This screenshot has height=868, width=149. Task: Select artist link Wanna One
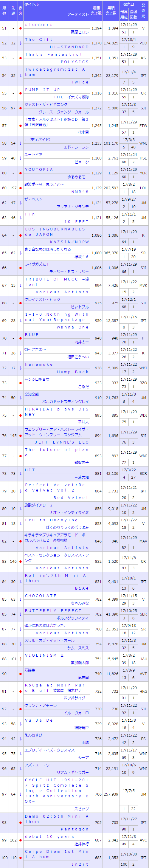72,327
